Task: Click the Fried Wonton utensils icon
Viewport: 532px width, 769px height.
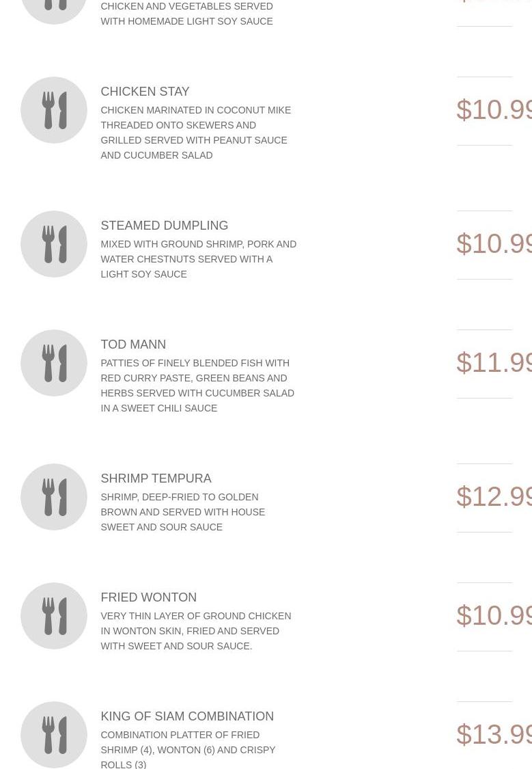Action: [54, 616]
